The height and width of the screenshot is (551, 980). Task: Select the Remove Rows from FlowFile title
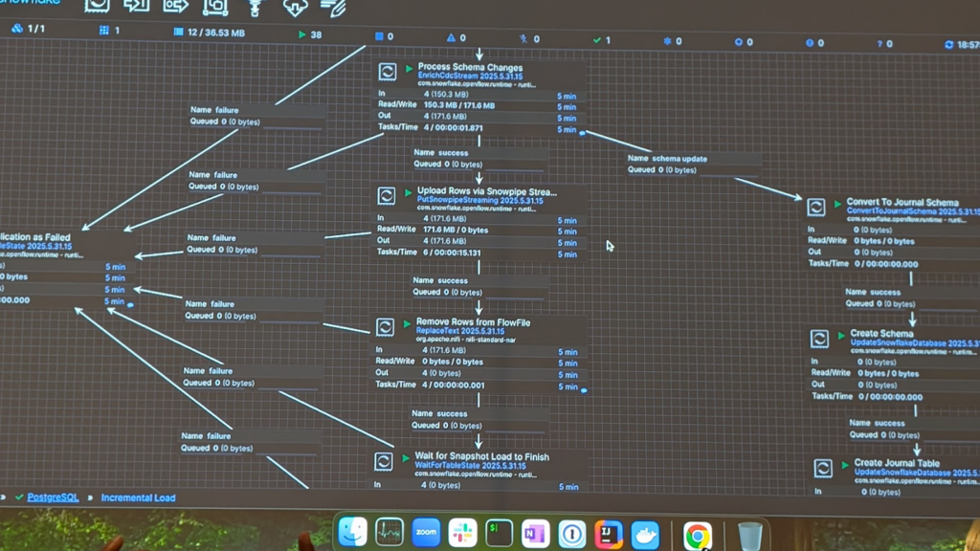point(473,322)
